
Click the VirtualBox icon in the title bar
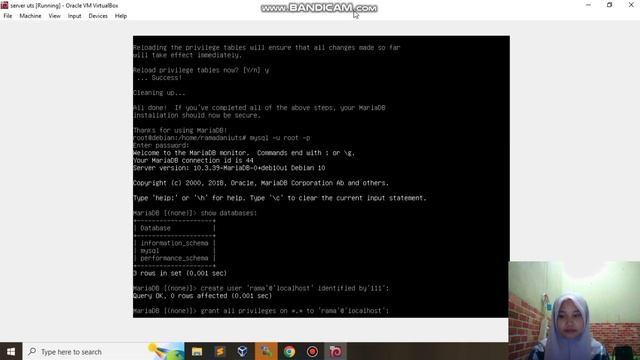[x=4, y=5]
